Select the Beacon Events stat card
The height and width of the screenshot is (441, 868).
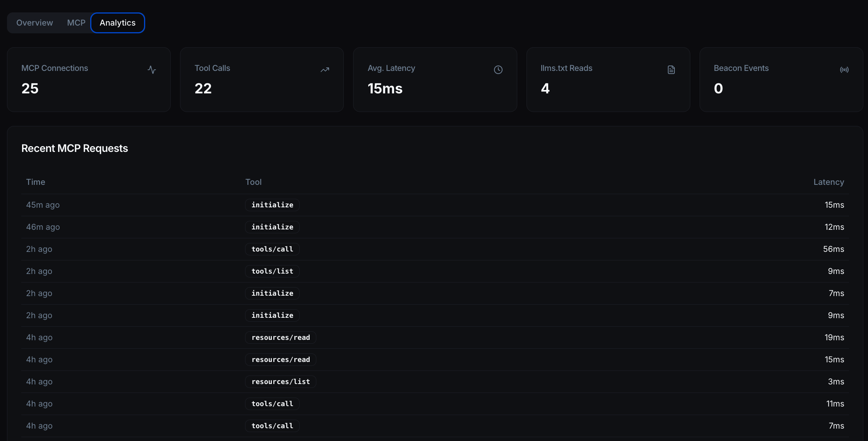781,79
